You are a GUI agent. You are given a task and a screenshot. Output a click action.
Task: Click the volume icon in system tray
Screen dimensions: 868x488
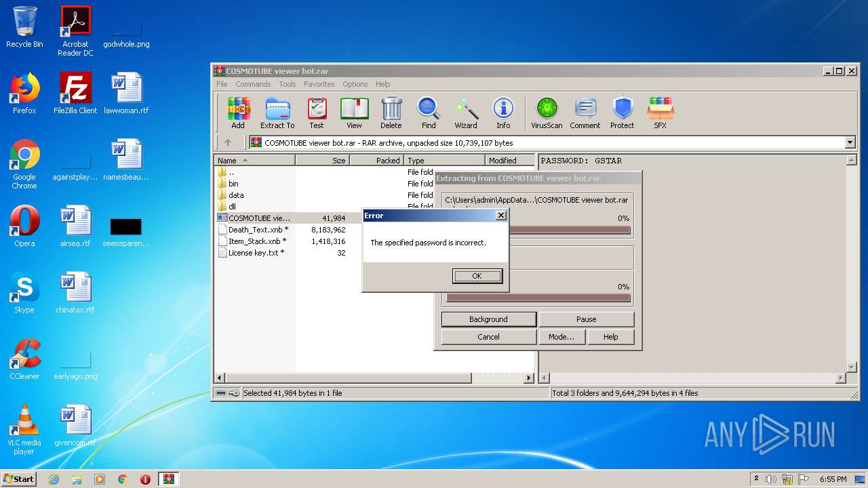pos(771,479)
